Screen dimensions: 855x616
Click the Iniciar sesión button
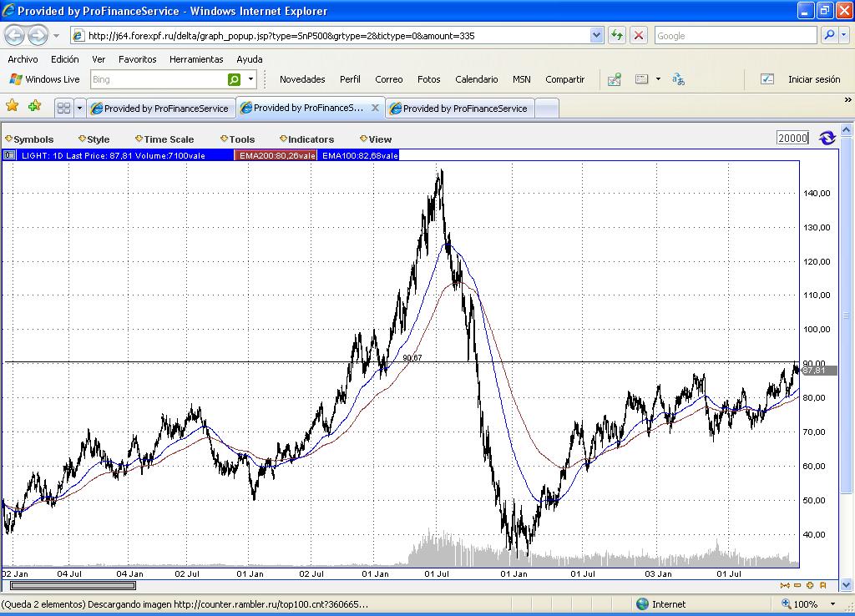click(x=813, y=79)
